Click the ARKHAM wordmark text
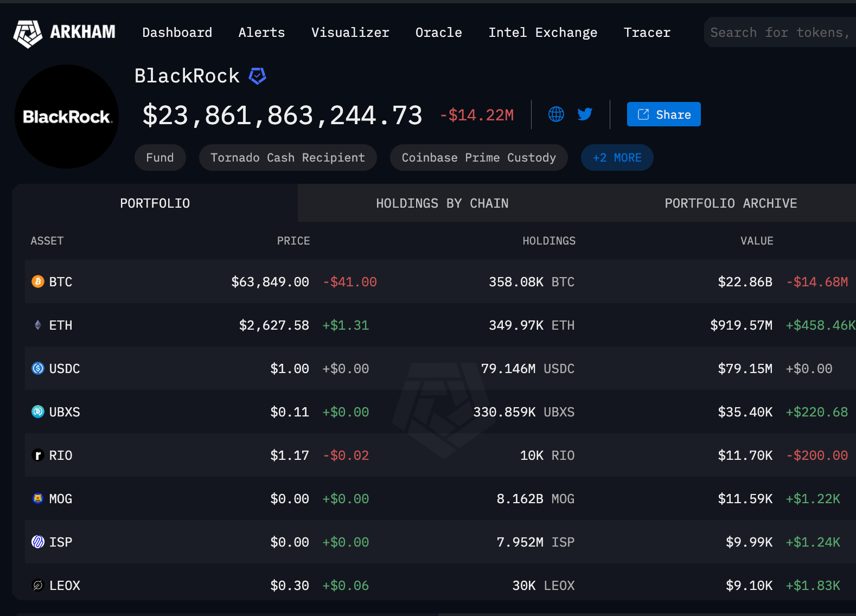856x616 pixels. click(x=82, y=33)
